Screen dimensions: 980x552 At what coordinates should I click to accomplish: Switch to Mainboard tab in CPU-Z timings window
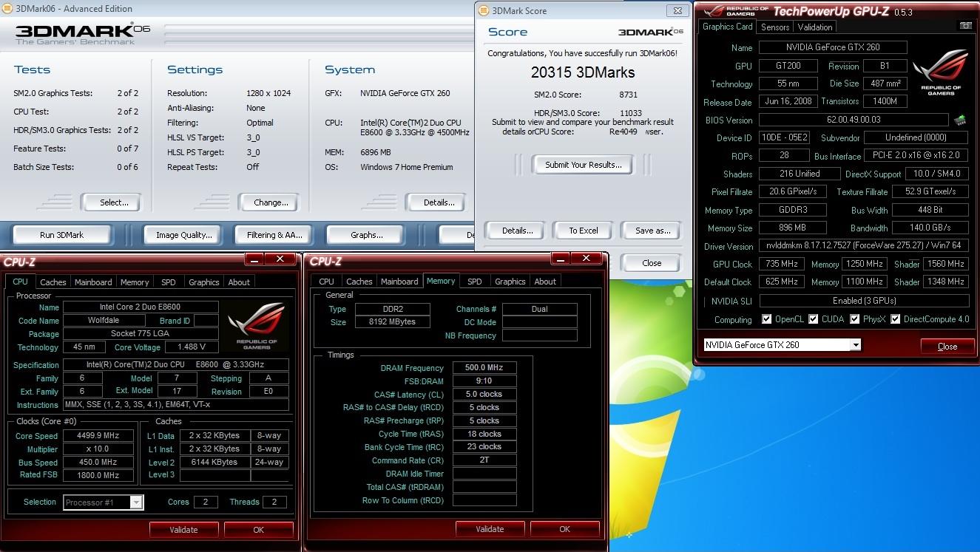pos(399,282)
